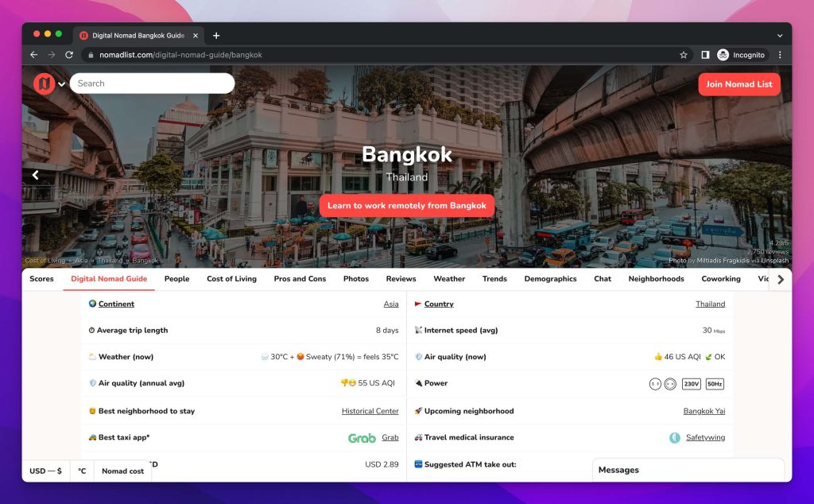Select the Digital Nomad Guide tab

tap(109, 279)
